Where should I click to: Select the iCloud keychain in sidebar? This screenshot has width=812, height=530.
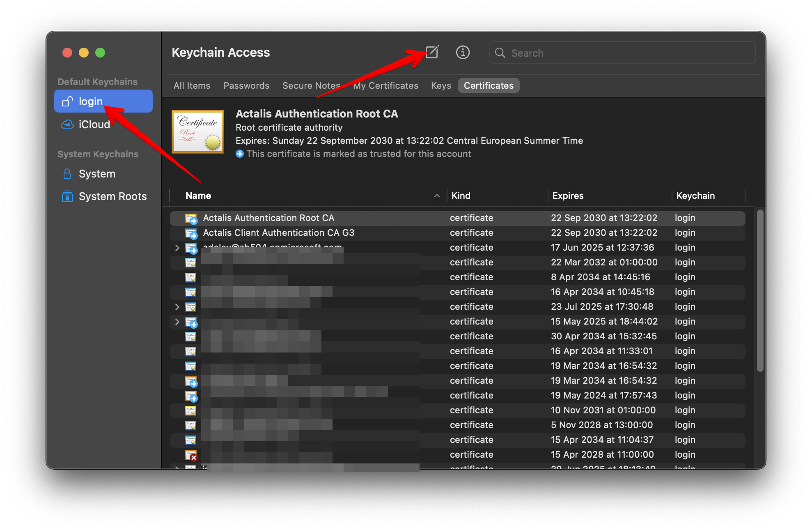pos(94,124)
